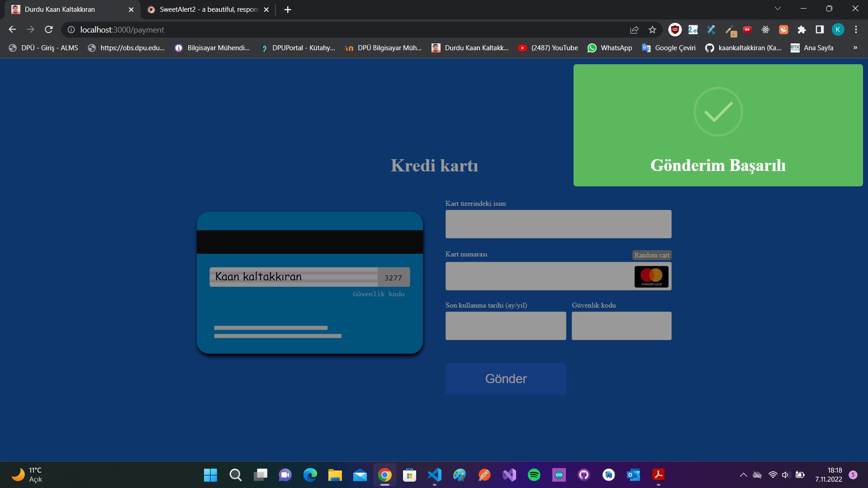The image size is (868, 488).
Task: Open Spotify from the taskbar
Action: click(534, 475)
